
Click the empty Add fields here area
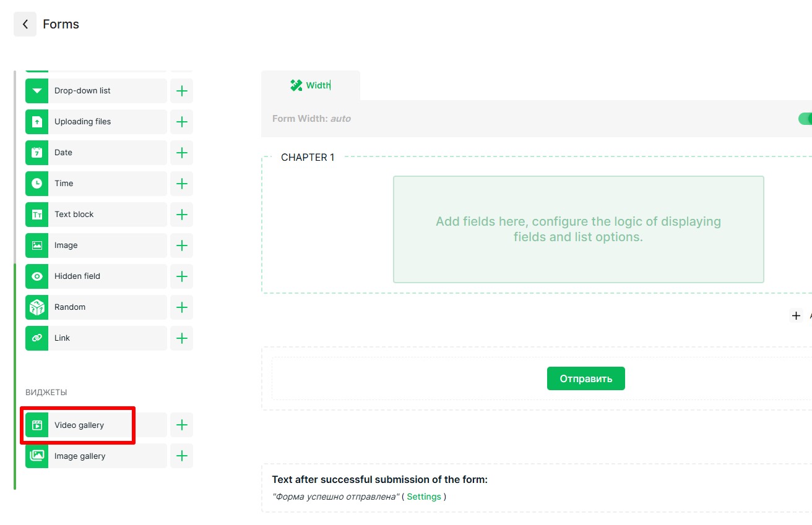point(578,229)
